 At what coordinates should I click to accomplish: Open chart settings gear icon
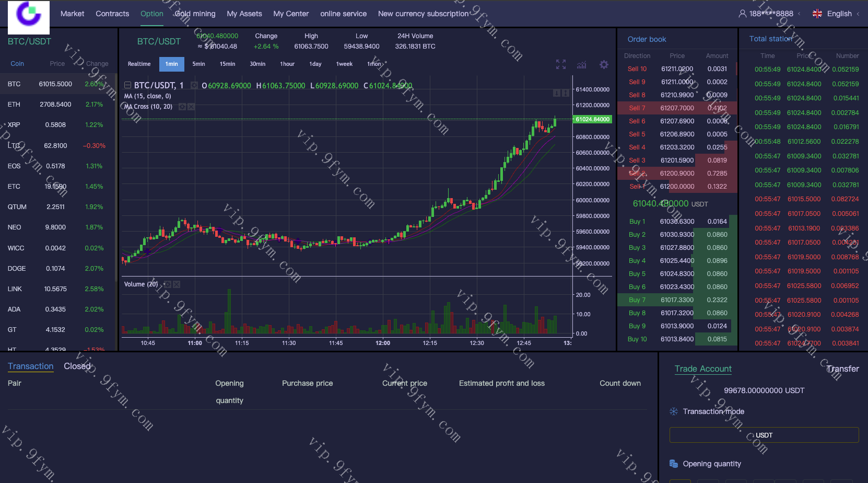click(x=604, y=64)
